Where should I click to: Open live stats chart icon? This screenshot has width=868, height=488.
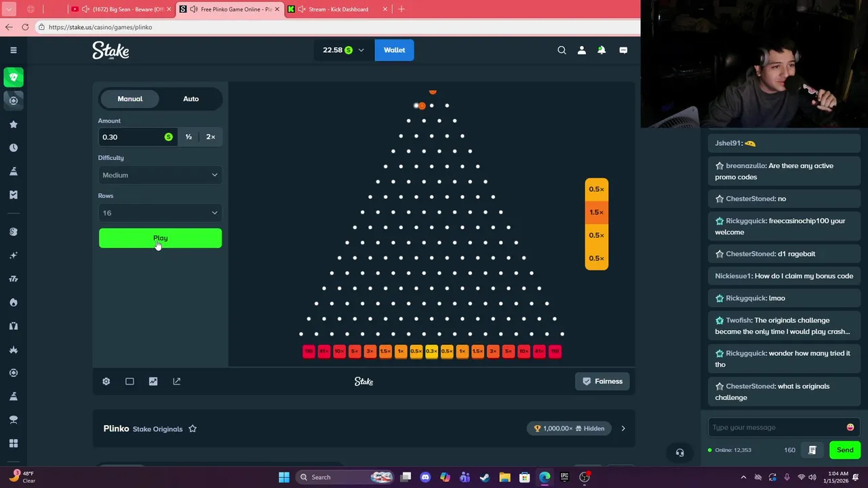click(153, 382)
